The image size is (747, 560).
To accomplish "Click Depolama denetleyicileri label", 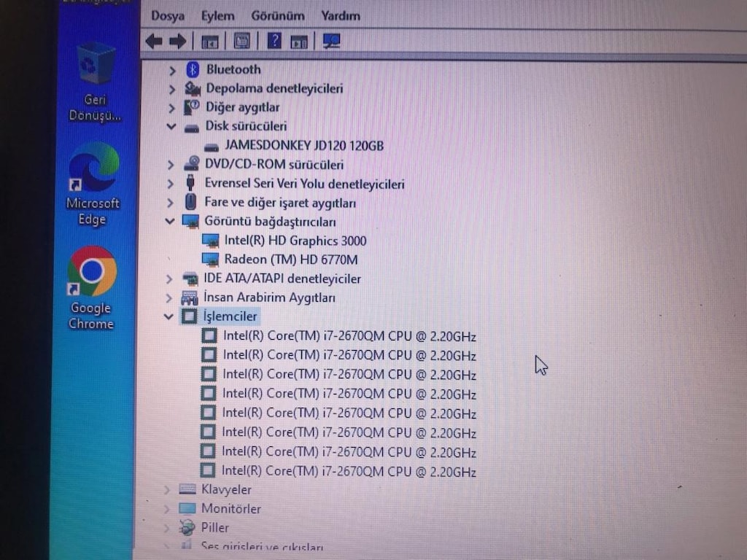I will click(x=274, y=88).
